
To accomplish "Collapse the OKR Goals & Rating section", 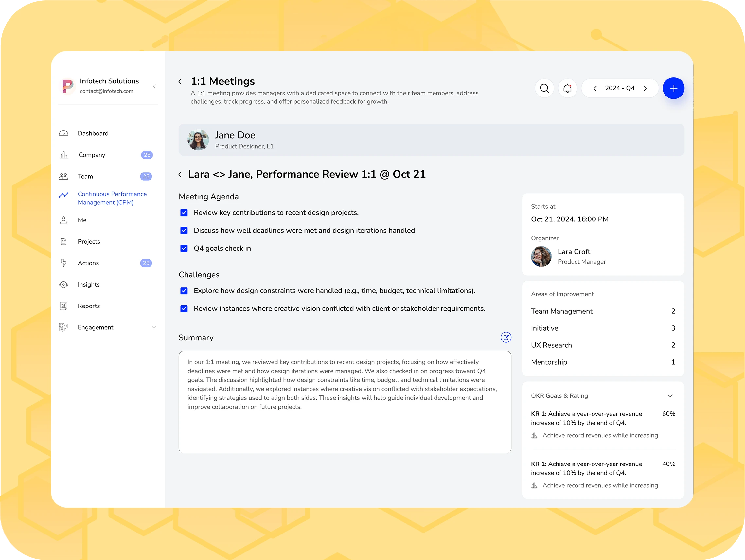I will click(670, 396).
